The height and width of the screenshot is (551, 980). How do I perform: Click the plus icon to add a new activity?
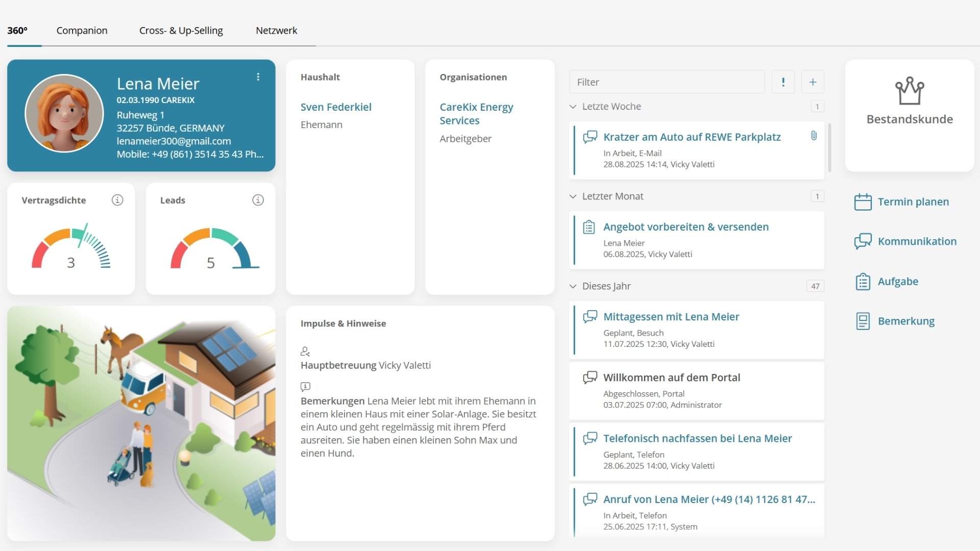click(813, 82)
